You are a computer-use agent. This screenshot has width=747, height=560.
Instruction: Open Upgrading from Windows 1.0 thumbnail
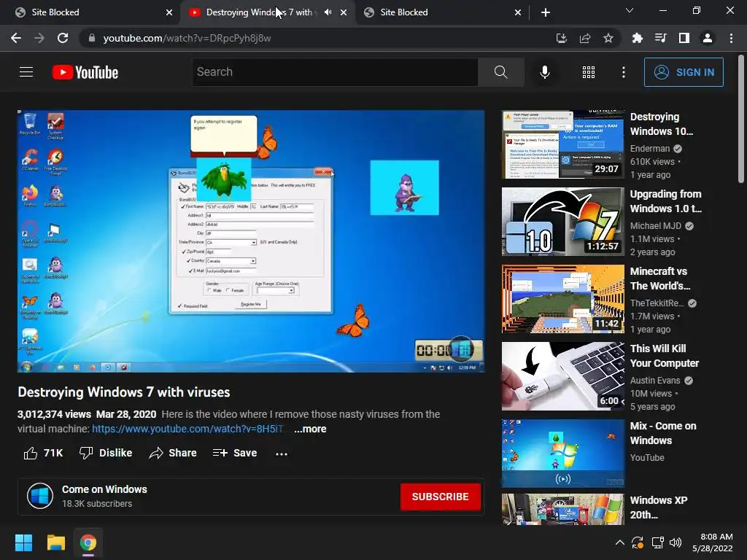coord(562,222)
